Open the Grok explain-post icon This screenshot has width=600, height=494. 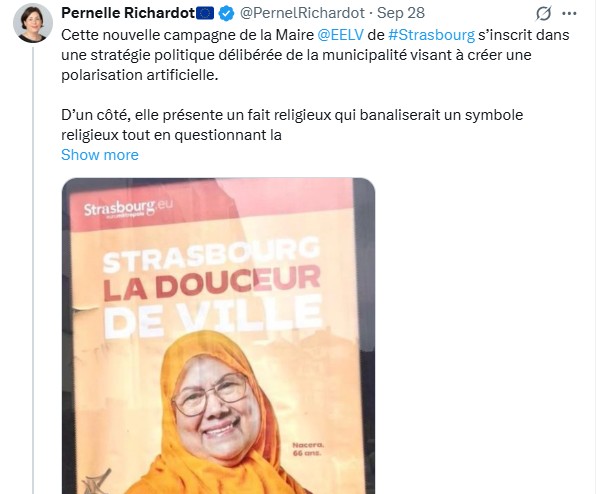point(543,14)
